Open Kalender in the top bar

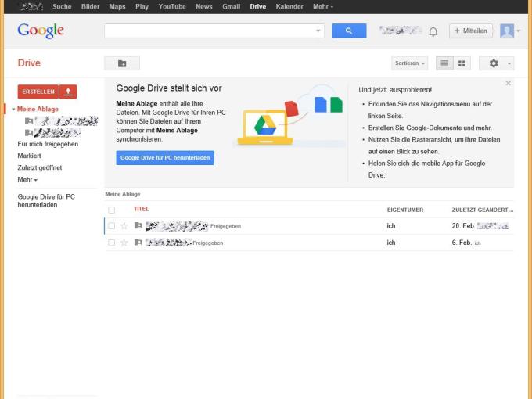(289, 7)
